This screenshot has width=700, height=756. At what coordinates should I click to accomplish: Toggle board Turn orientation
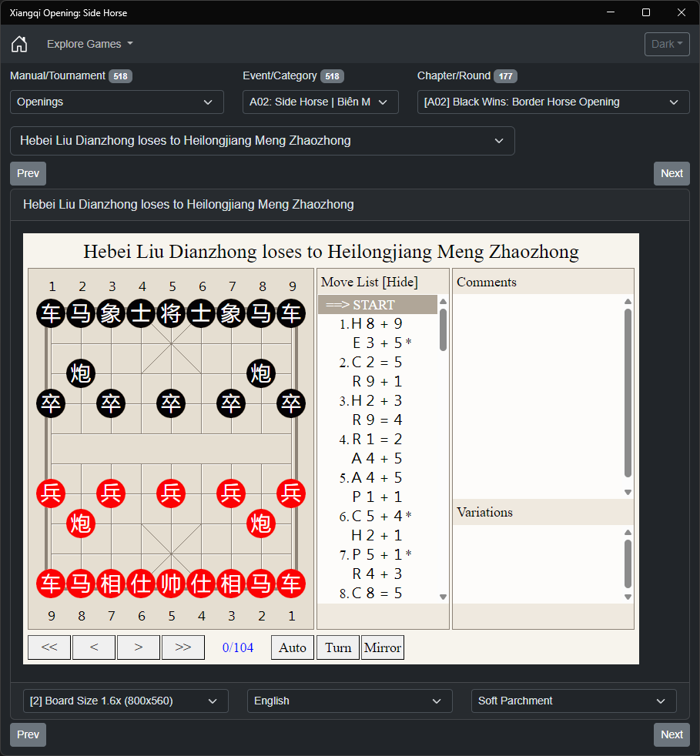click(338, 647)
